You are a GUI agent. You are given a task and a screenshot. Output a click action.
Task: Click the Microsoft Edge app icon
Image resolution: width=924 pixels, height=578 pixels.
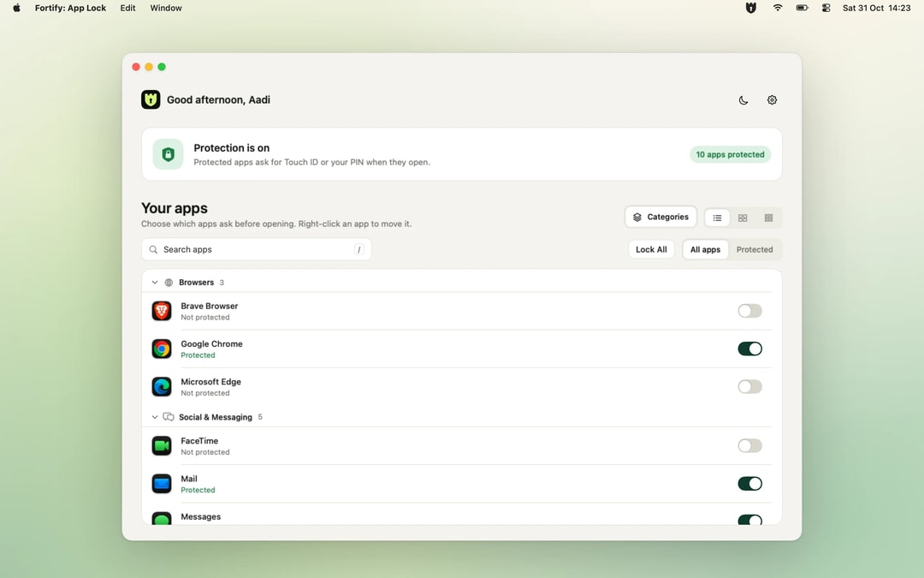162,386
